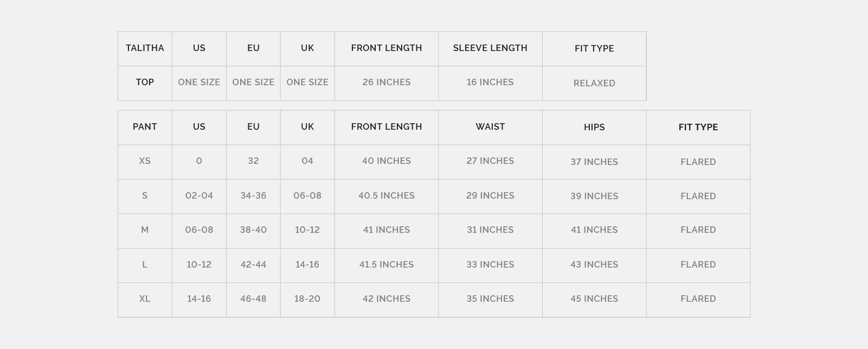Click the WAIST column header
This screenshot has height=349, width=868.
(490, 127)
